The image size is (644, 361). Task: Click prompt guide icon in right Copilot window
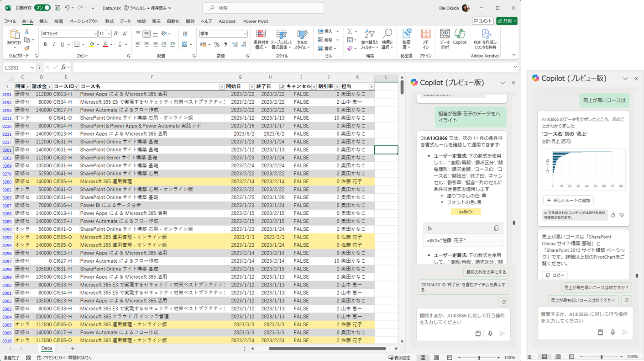pyautogui.click(x=600, y=332)
